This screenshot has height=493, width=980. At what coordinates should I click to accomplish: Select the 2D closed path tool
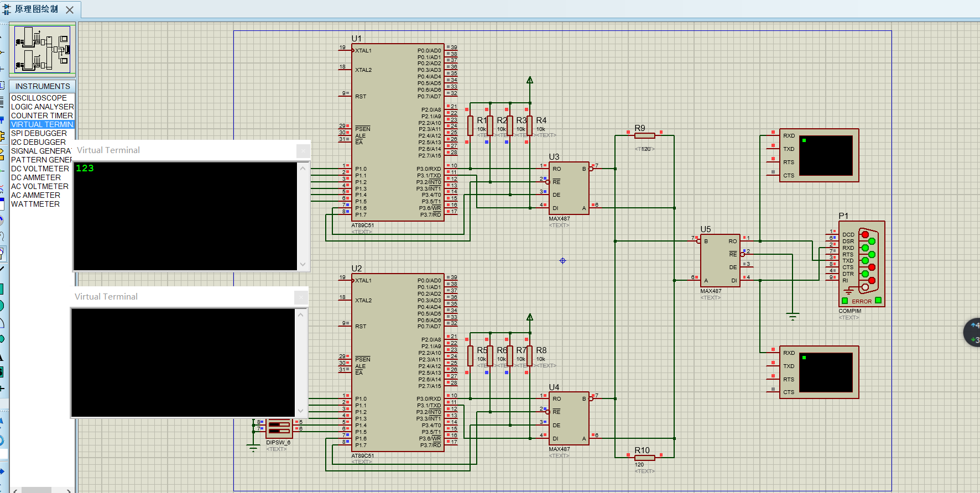pos(2,339)
